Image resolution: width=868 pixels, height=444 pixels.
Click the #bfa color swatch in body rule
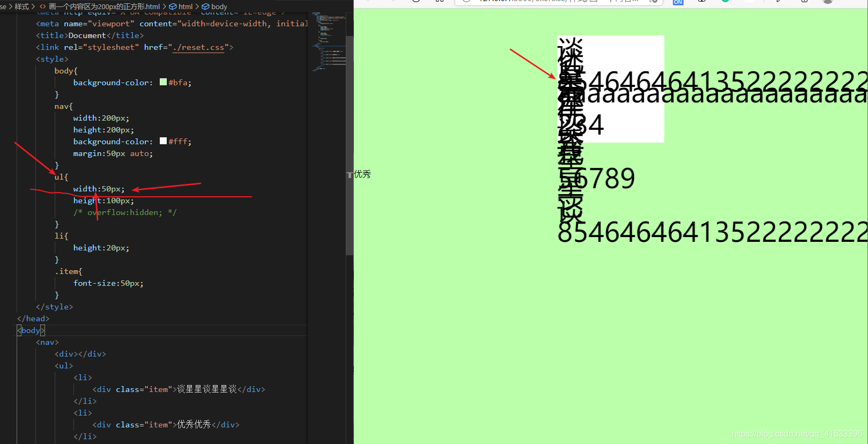163,83
